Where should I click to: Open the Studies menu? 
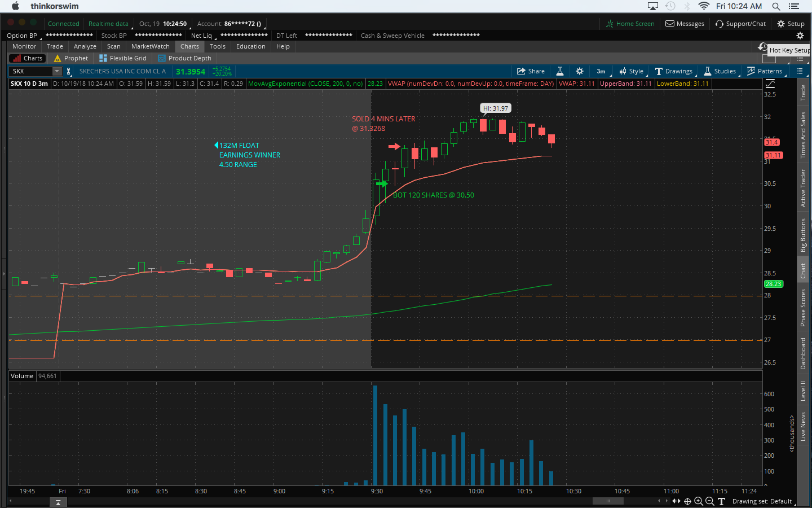click(x=720, y=71)
